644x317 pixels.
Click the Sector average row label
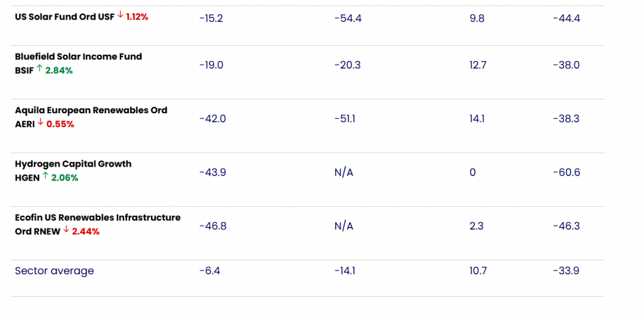(x=54, y=271)
